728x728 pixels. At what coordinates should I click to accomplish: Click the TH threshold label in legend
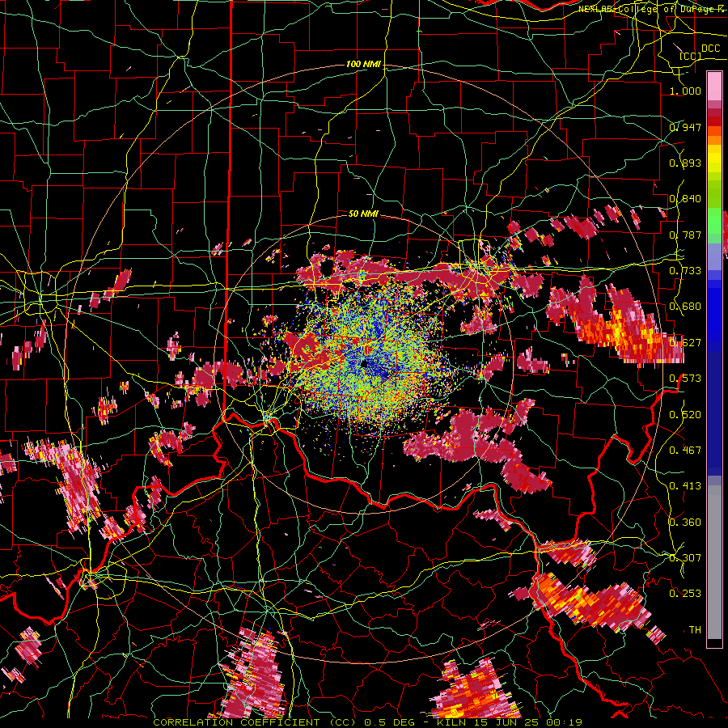pyautogui.click(x=695, y=629)
